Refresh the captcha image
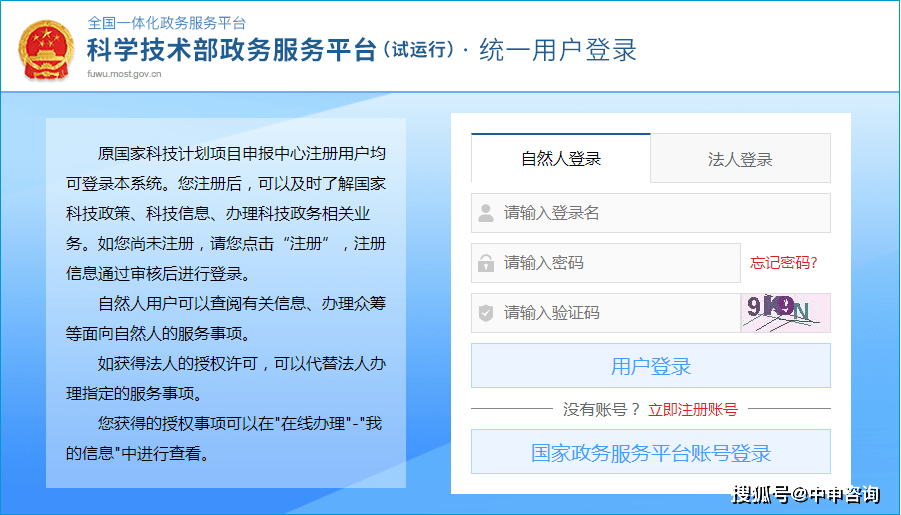This screenshot has height=515, width=901. (786, 313)
